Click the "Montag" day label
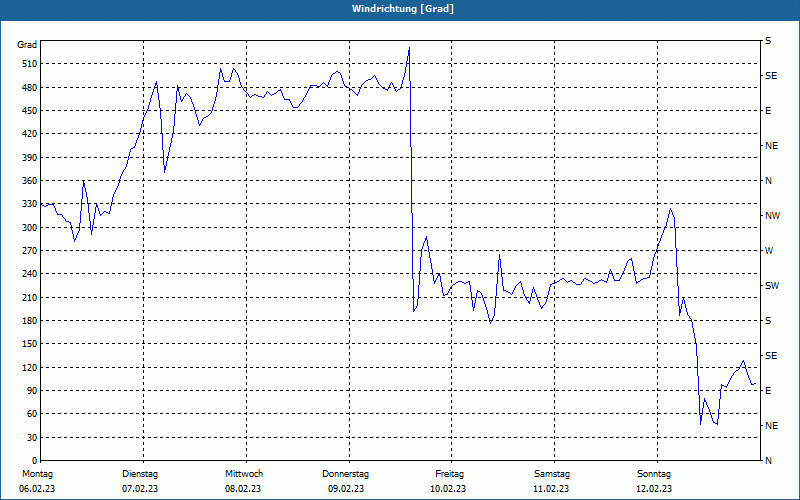Screen dimensions: 800x500 click(37, 474)
